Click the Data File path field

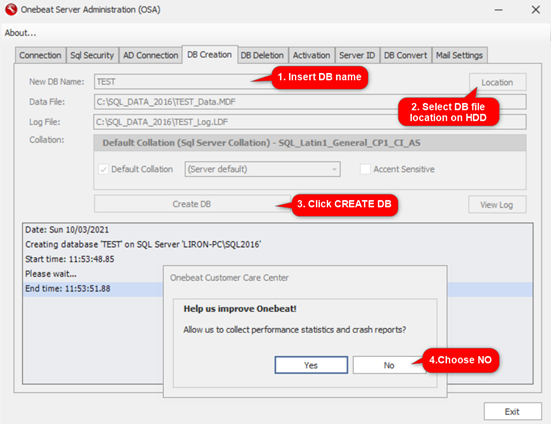coord(310,102)
